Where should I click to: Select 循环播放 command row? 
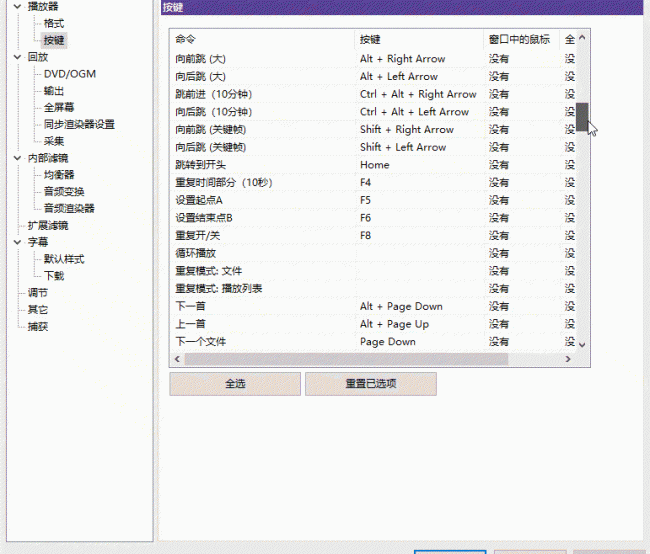pos(373,253)
